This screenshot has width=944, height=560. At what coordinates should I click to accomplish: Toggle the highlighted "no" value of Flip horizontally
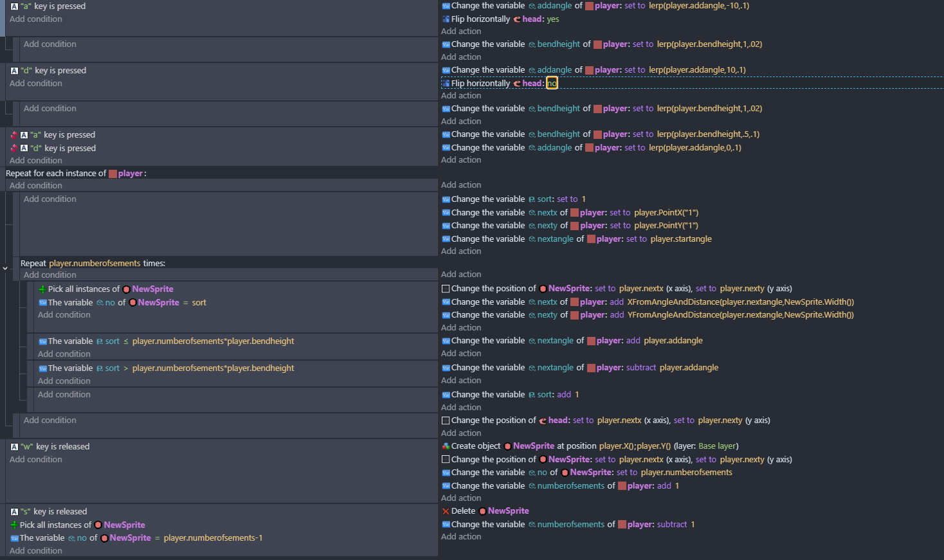point(552,83)
